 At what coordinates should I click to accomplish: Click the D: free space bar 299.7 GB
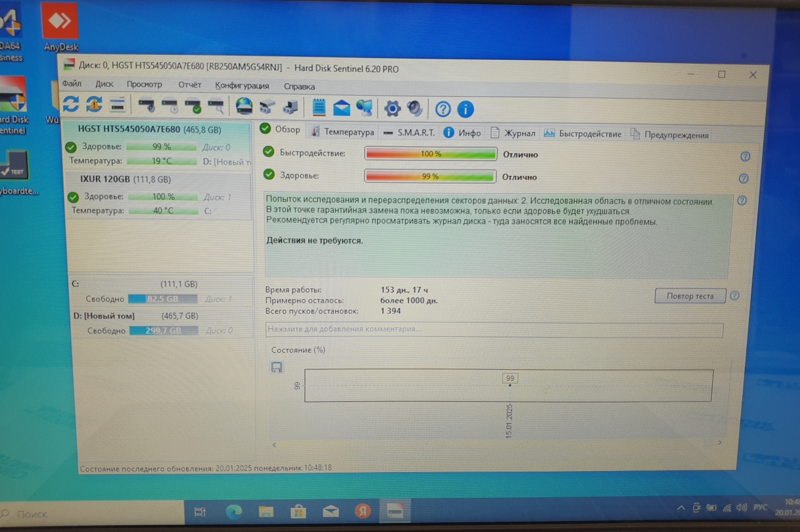coord(164,331)
